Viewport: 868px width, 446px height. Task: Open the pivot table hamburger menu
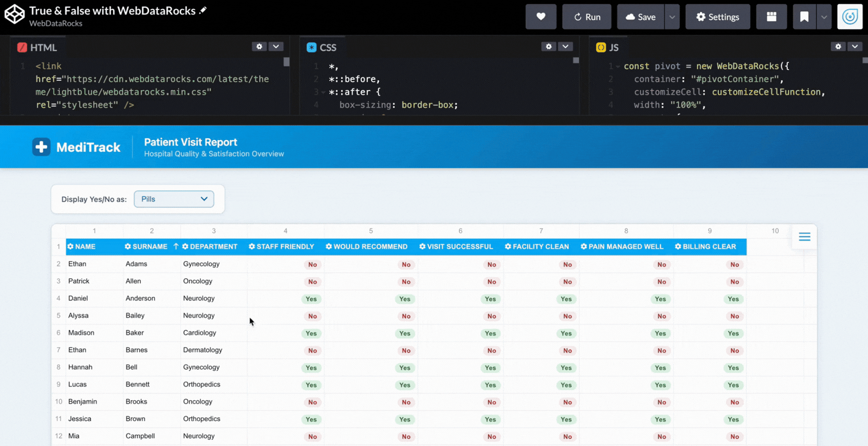point(804,237)
